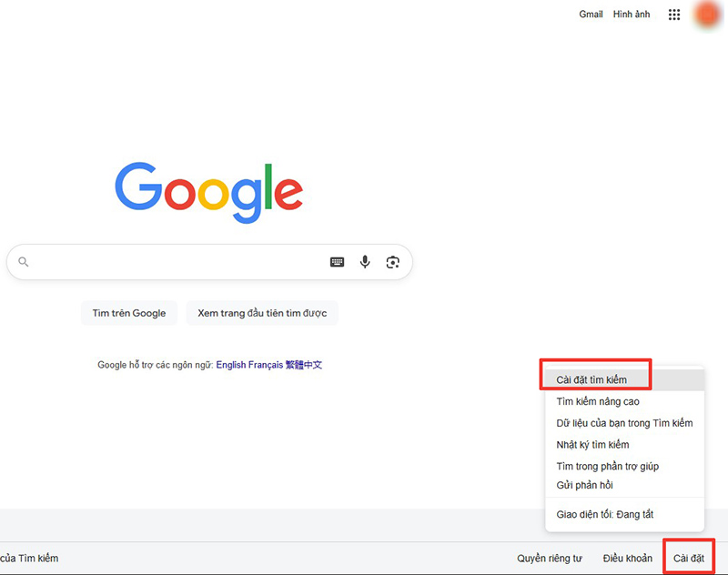Click Xem trang đầu tiên tìm được

(x=262, y=313)
